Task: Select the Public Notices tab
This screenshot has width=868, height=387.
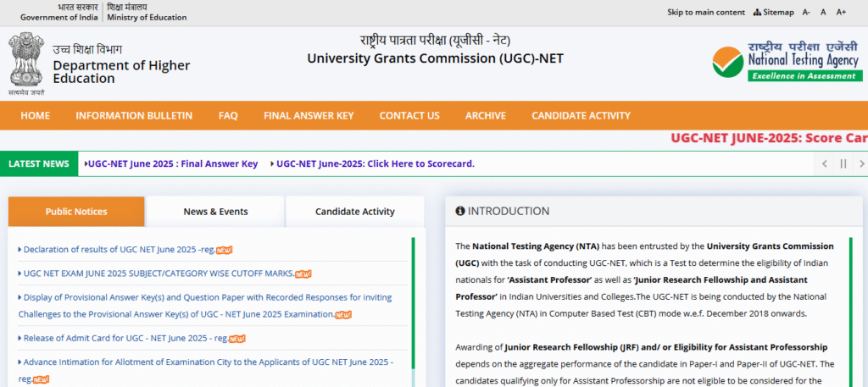Action: tap(76, 211)
